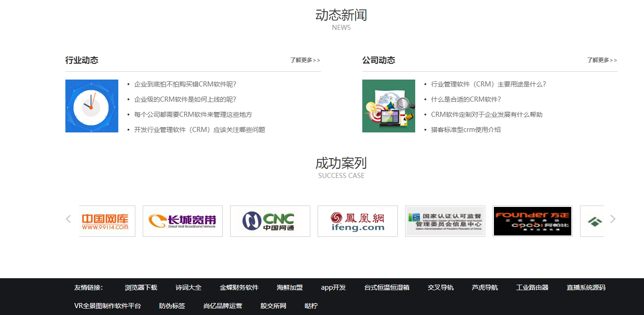Screen dimensions: 644x315
Task: Click the 成功案列 heading
Action: pos(341,163)
